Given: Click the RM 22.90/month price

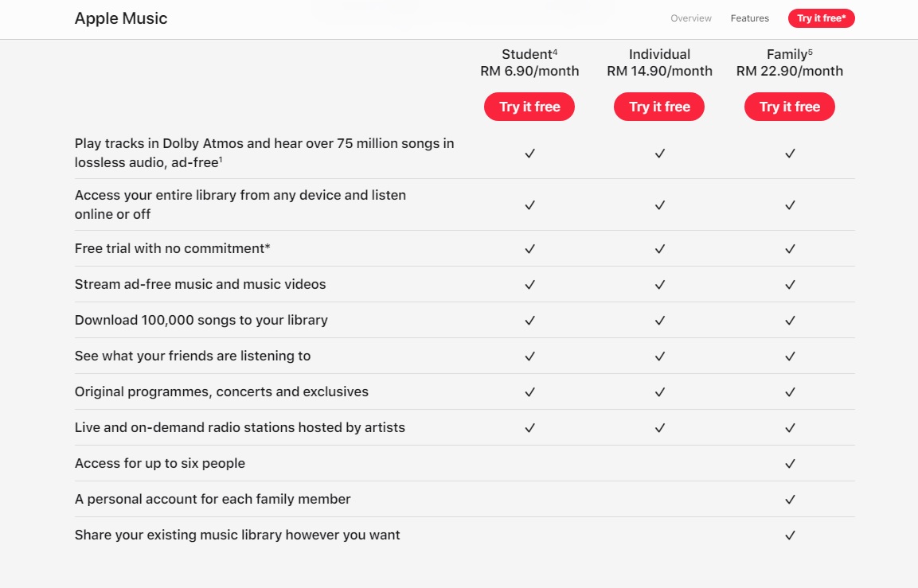Looking at the screenshot, I should click(790, 71).
